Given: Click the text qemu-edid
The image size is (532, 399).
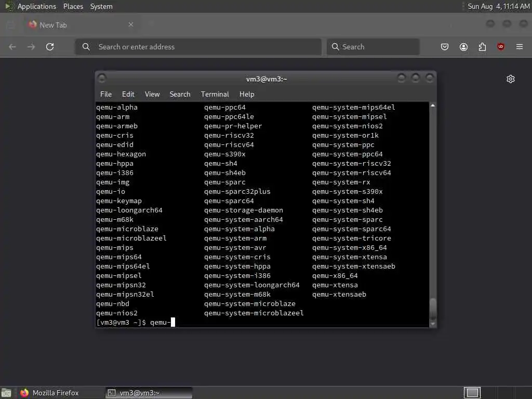Looking at the screenshot, I should click(115, 144).
